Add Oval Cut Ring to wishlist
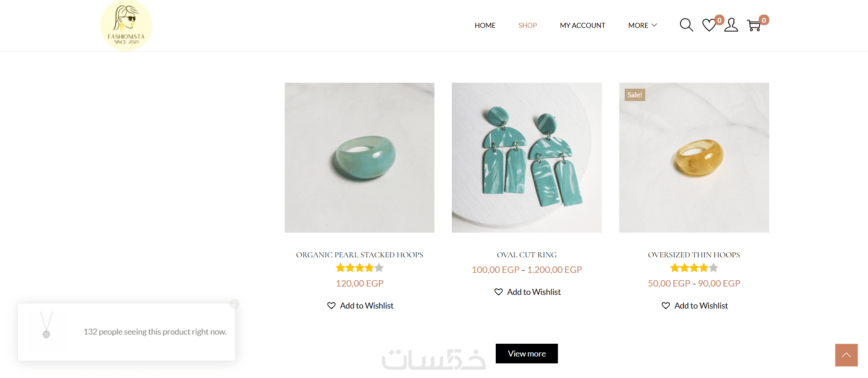The height and width of the screenshot is (378, 868). click(527, 292)
